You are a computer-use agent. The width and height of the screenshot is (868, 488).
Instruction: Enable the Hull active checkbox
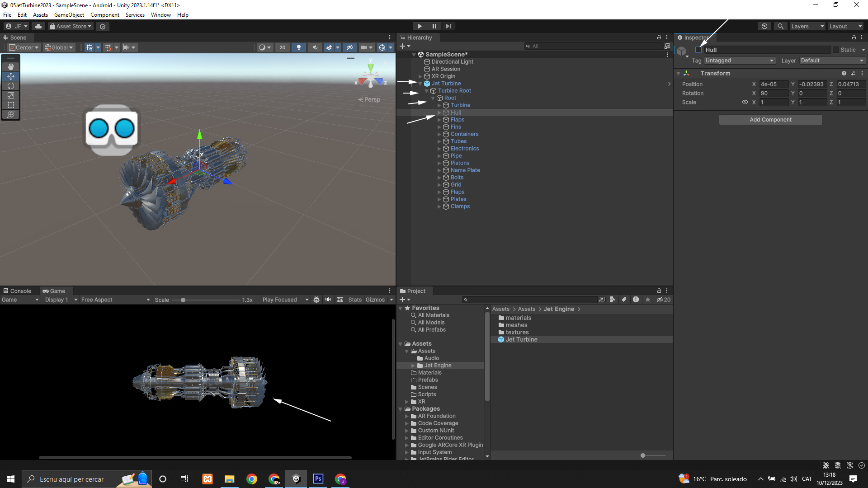698,50
